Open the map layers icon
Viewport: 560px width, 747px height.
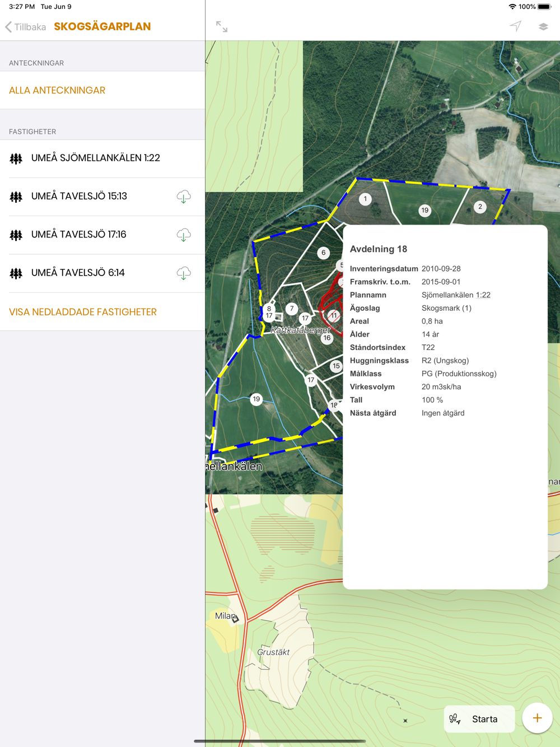point(543,26)
